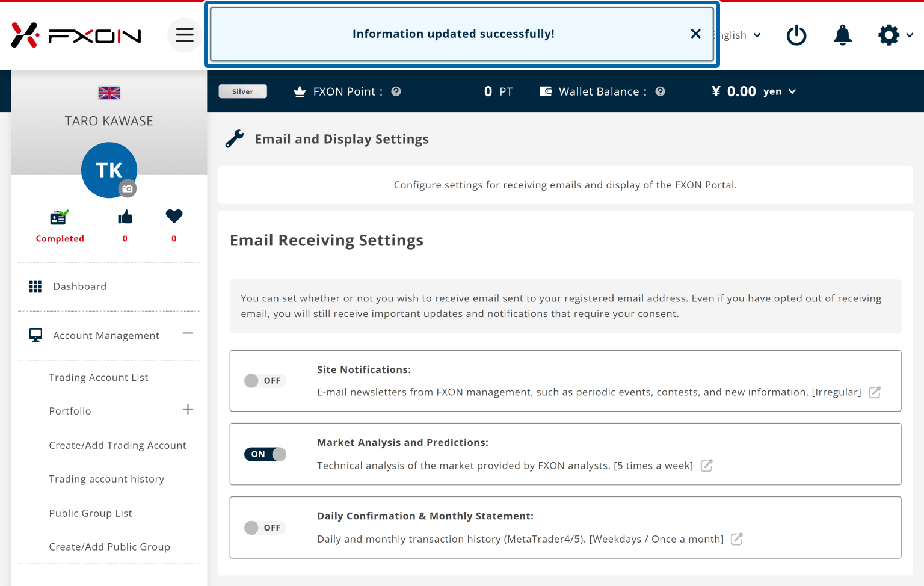Click the wallet icon

[x=546, y=91]
